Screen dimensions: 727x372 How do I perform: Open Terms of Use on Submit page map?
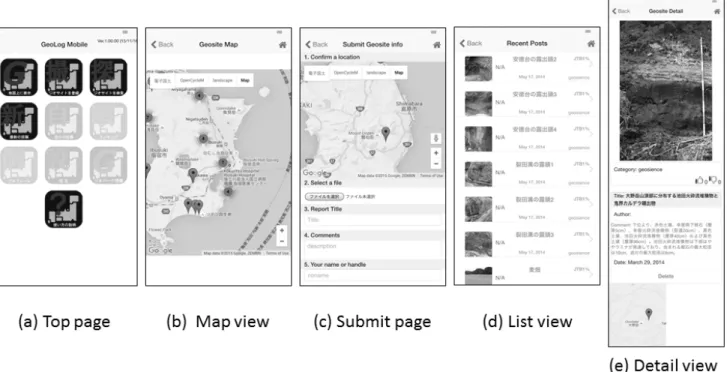431,176
